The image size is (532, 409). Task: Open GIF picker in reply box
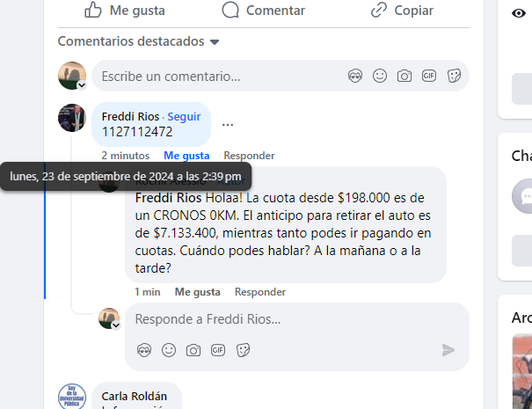(x=218, y=349)
